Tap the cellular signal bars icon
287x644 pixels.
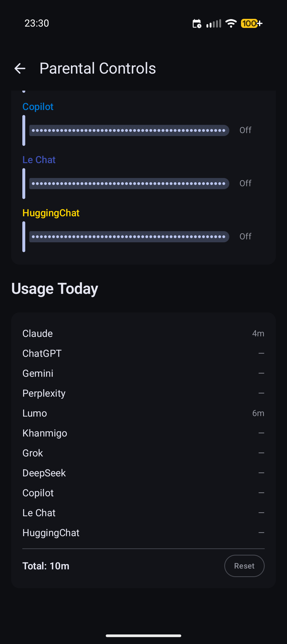tap(214, 23)
